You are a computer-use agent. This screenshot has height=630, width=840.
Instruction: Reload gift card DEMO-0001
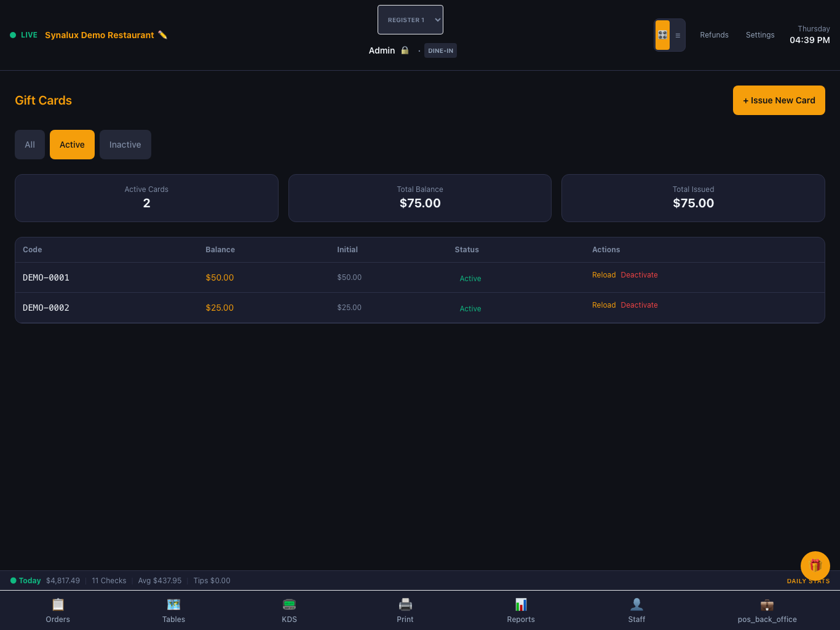click(604, 275)
